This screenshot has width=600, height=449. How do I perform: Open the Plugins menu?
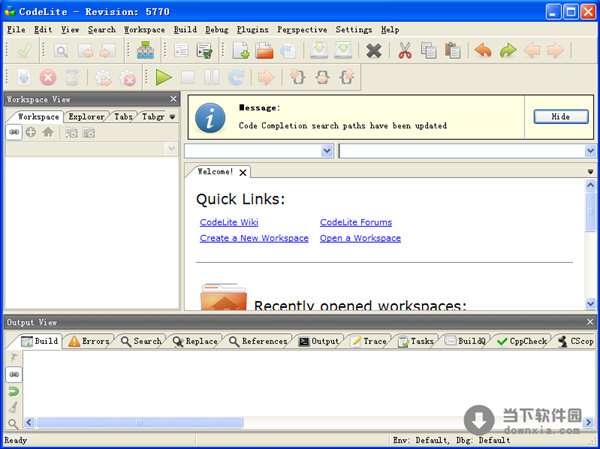(x=251, y=30)
